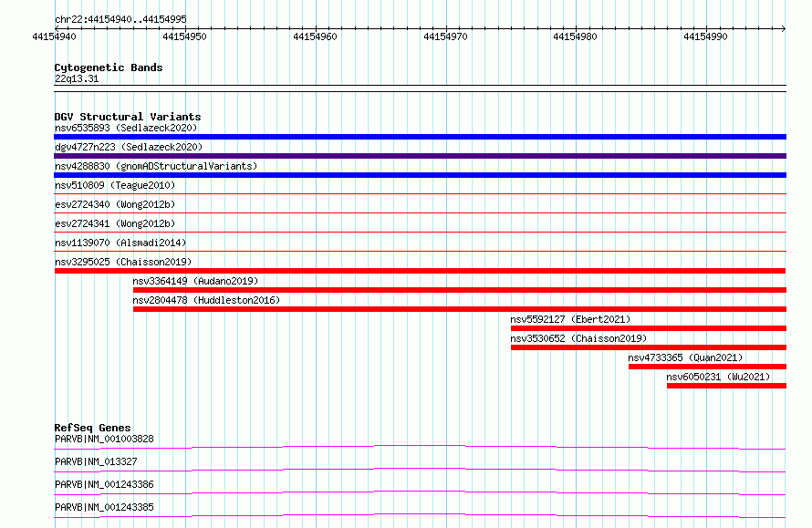Viewport: 812px width, 528px height.
Task: Click the red bar for nsv3295025
Action: 420,271
